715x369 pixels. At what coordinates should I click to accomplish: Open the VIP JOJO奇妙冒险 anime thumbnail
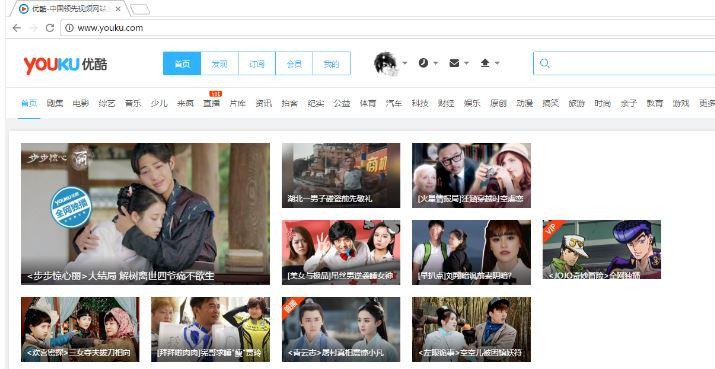click(x=602, y=249)
